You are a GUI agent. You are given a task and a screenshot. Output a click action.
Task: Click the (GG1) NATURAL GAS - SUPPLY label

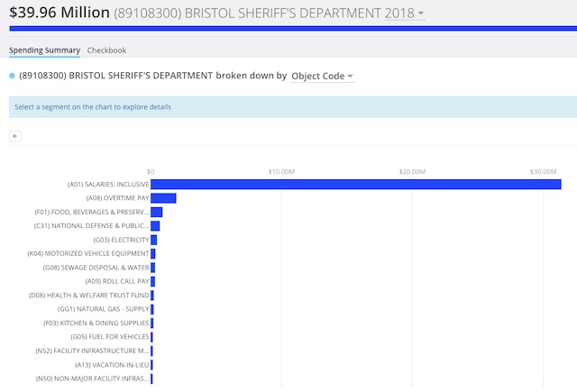click(103, 309)
